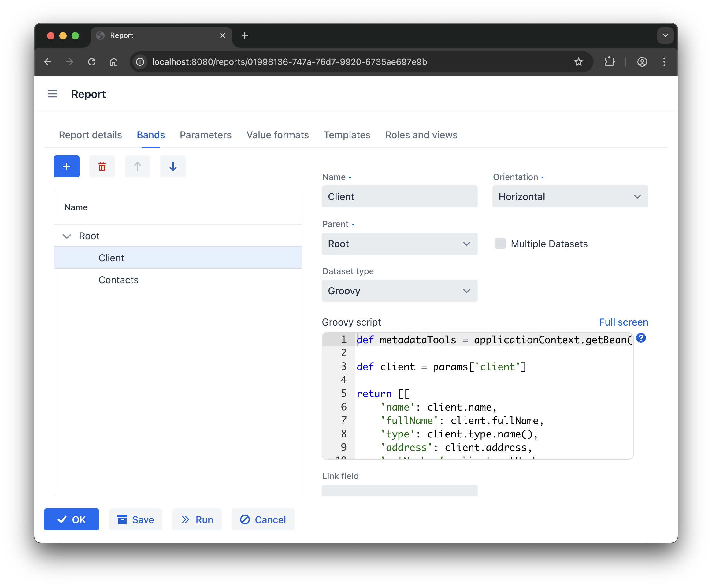Open the Roles and views tab
Image resolution: width=712 pixels, height=588 pixels.
(x=421, y=135)
